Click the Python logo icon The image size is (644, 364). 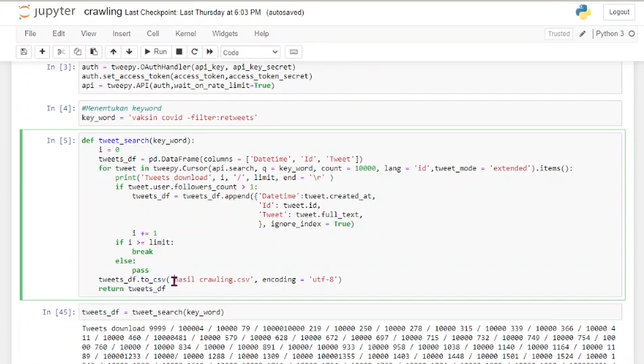click(x=583, y=12)
